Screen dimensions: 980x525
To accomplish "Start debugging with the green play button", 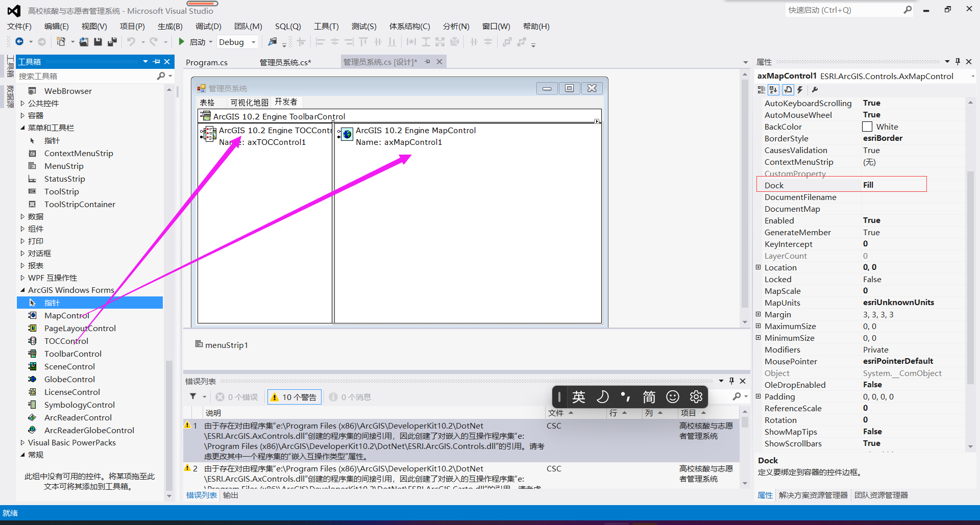I will [181, 42].
